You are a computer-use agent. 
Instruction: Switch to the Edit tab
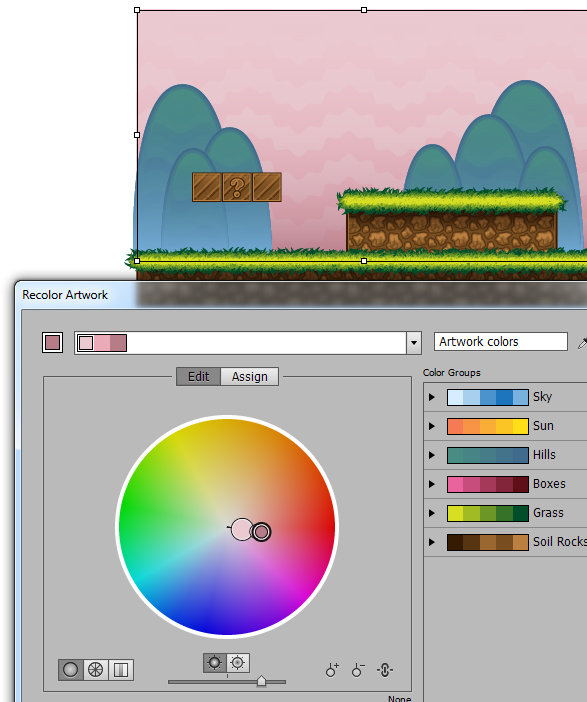tap(198, 377)
